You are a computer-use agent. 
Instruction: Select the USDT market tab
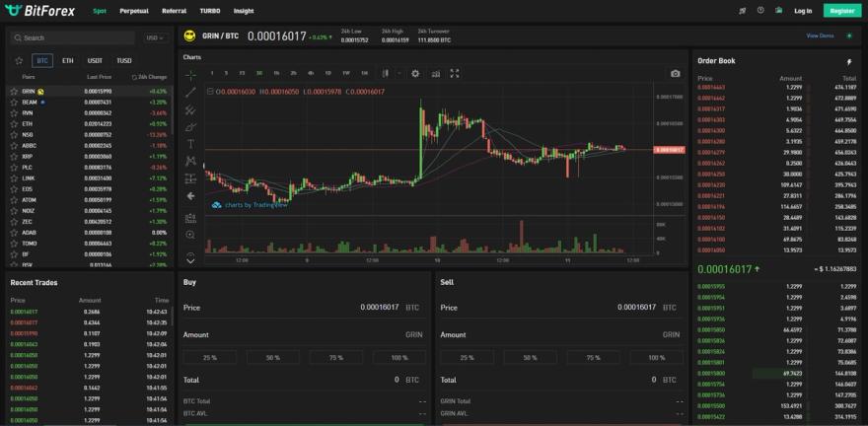click(x=95, y=61)
